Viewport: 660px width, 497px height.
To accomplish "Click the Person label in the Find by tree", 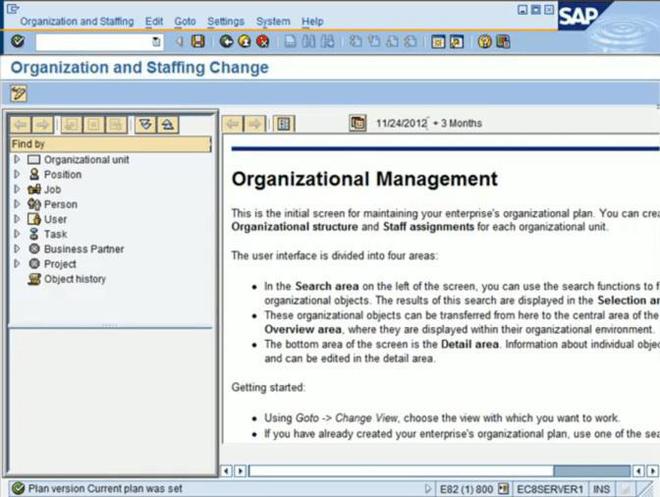I will (x=61, y=204).
